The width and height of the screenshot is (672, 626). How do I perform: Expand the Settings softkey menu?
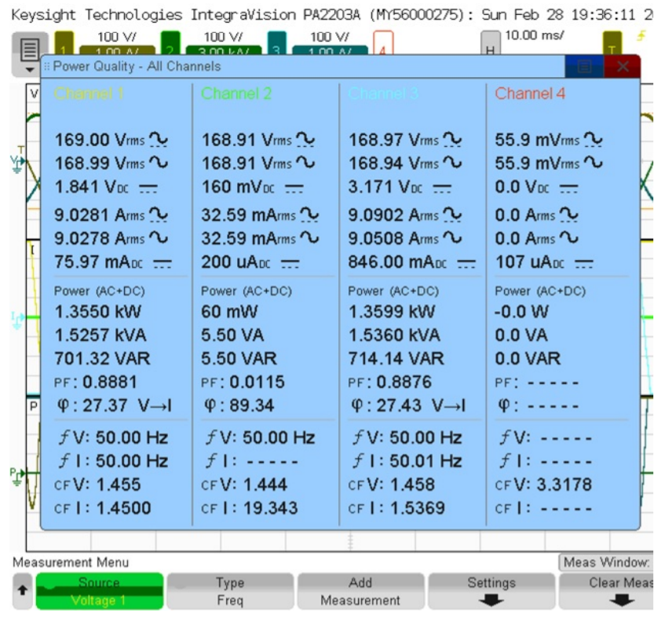pos(491,591)
